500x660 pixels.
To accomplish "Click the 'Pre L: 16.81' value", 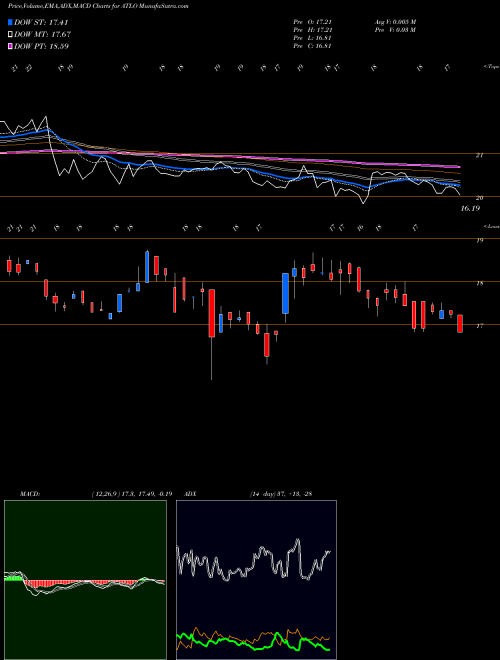I will pyautogui.click(x=313, y=38).
